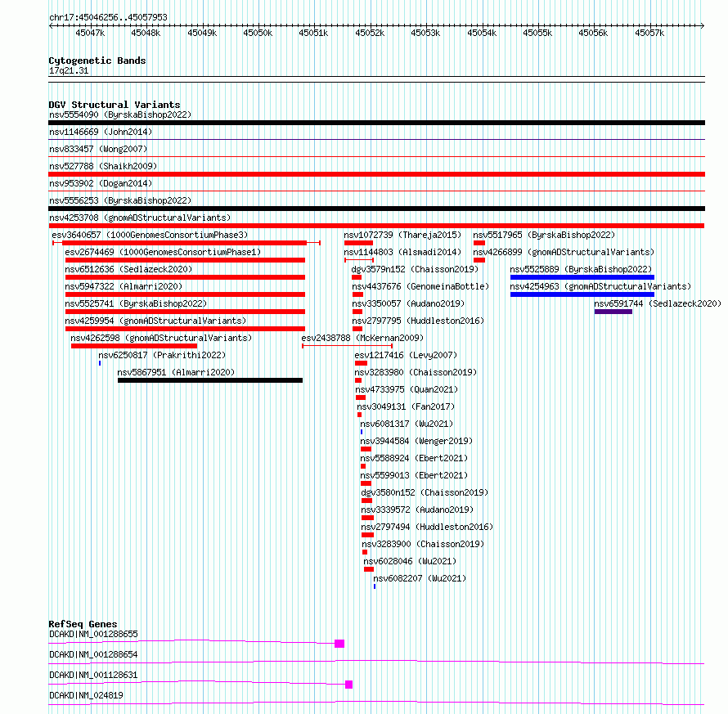728x714 pixels.
Task: Click the 45057k ruler position
Action: coord(649,33)
